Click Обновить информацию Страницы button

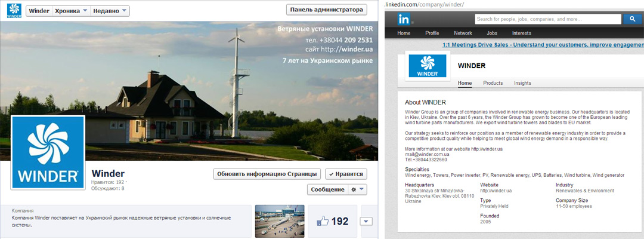point(267,174)
